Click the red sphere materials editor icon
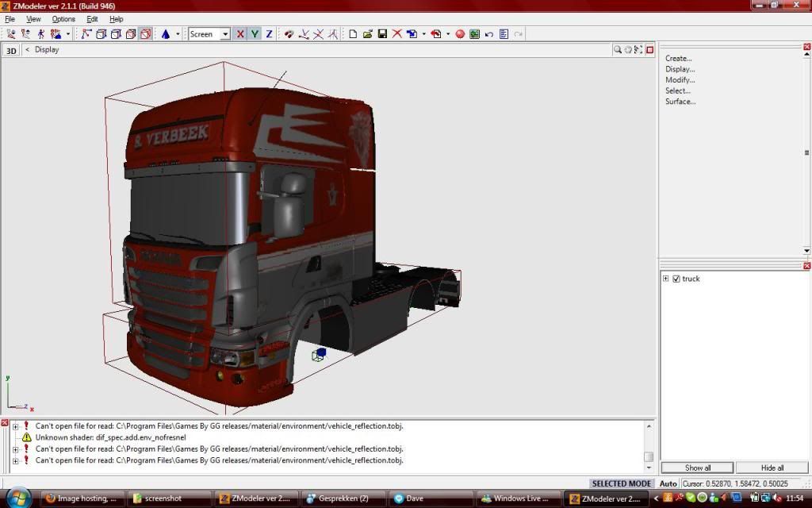Image resolution: width=812 pixels, height=508 pixels. tap(460, 34)
